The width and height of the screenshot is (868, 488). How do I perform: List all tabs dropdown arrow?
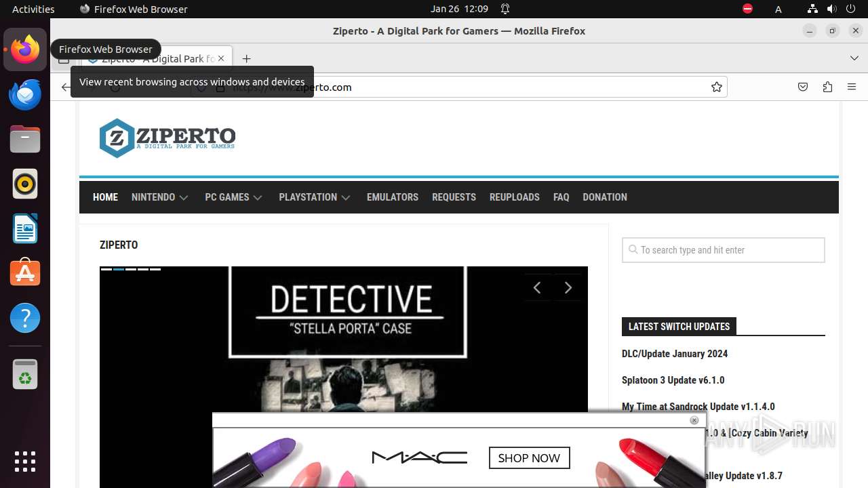coord(854,58)
